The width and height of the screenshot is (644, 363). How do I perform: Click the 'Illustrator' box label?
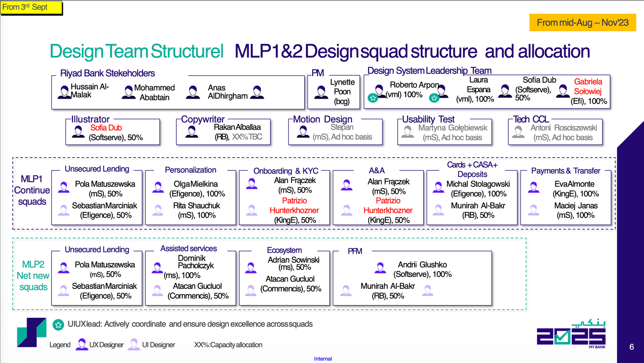coord(90,119)
